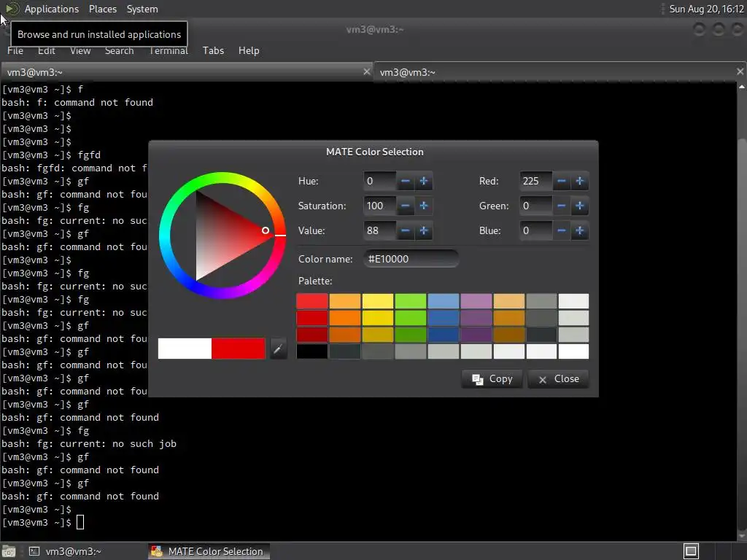Image resolution: width=747 pixels, height=560 pixels.
Task: Click the Color name input field
Action: click(x=411, y=259)
